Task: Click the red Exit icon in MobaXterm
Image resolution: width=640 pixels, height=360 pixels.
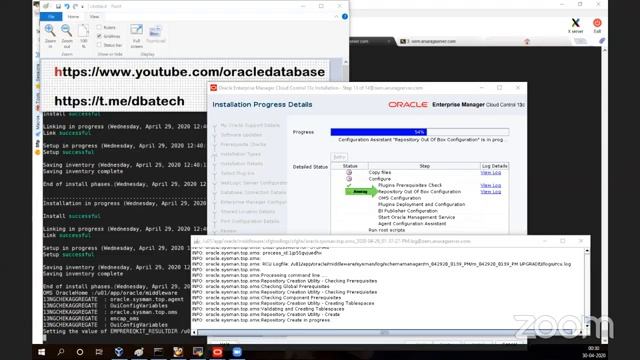Action: click(597, 25)
